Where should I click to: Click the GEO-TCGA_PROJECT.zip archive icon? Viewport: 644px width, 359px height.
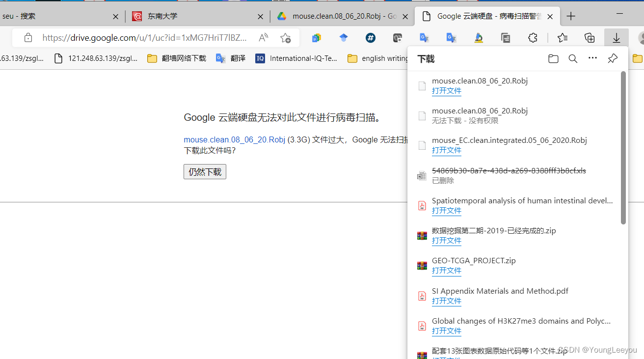422,266
